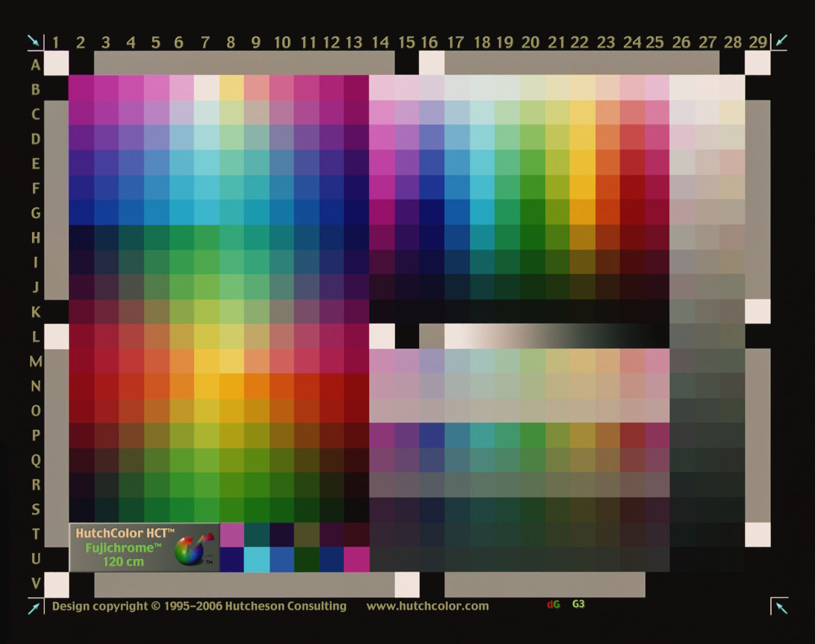This screenshot has height=644, width=815.
Task: Select the pale yellow swatch at row B column 8
Action: coord(231,88)
